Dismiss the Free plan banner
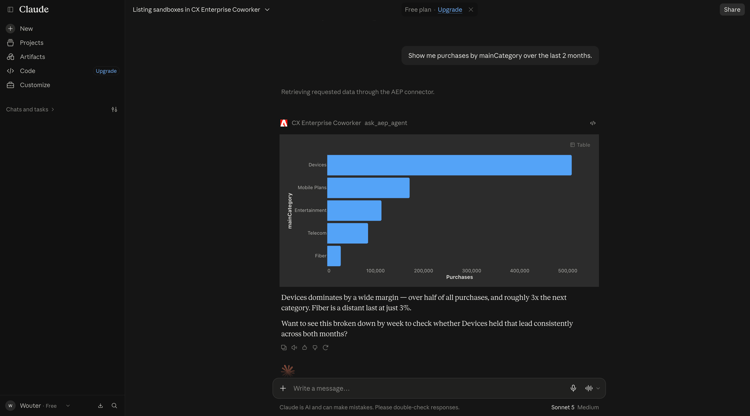Screen dimensions: 750x416 [471, 10]
